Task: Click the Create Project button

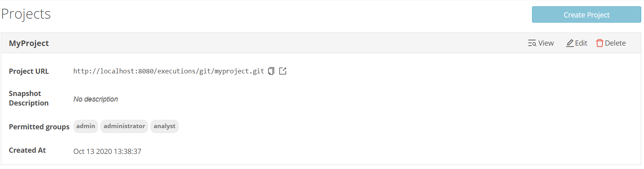Action: pyautogui.click(x=586, y=15)
